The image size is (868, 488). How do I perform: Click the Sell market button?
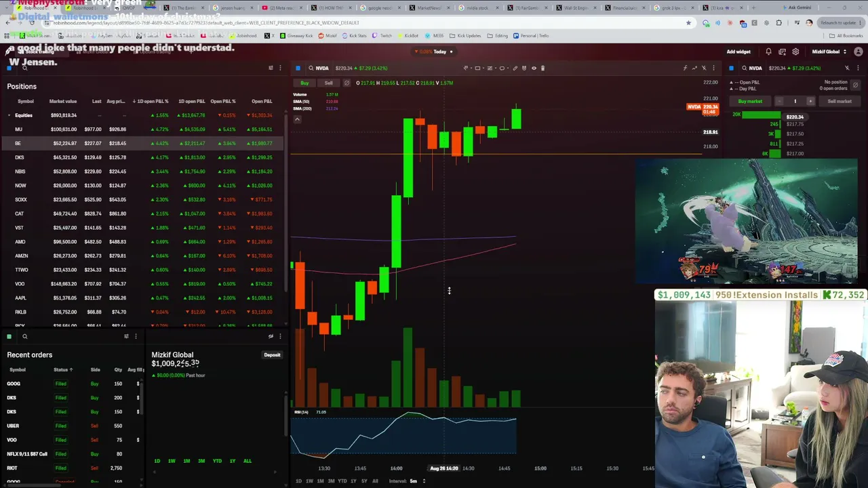coord(840,101)
